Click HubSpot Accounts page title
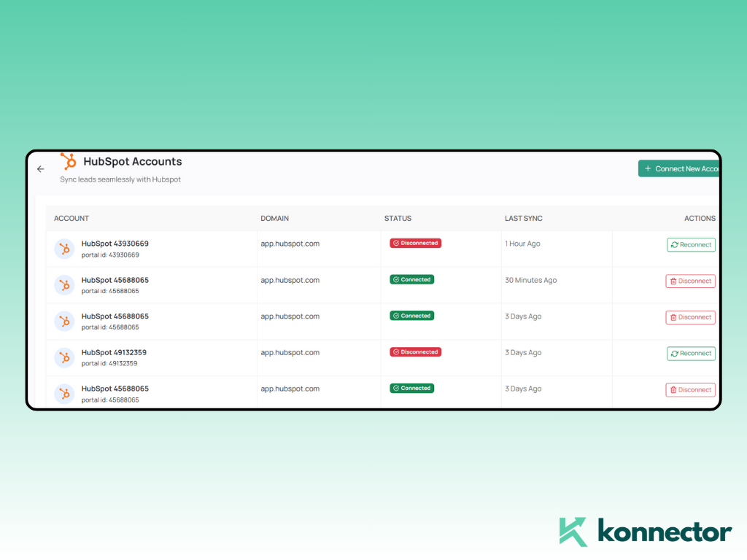This screenshot has width=747, height=560. tap(133, 161)
